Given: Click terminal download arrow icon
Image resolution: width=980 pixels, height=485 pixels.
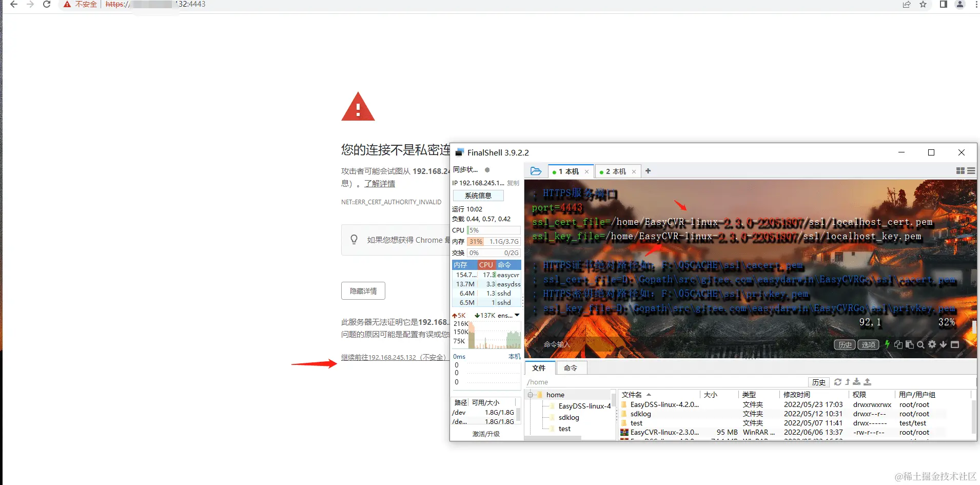Looking at the screenshot, I should click(944, 344).
